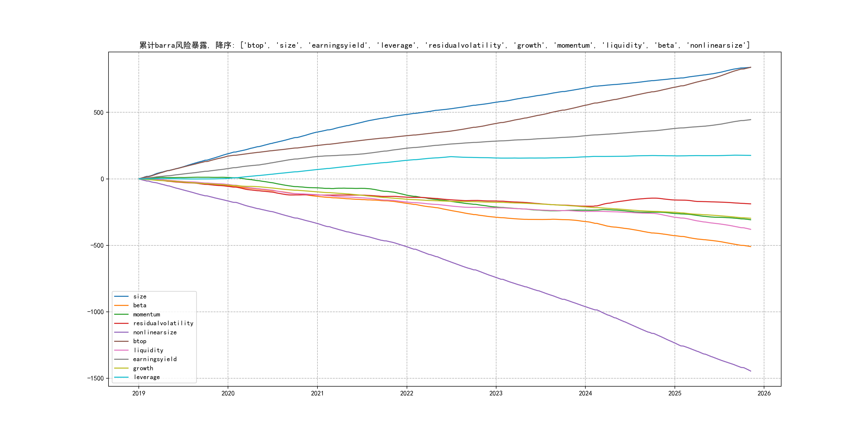Click the momentum legend label
Screen dimensions: 868x434
tap(146, 314)
